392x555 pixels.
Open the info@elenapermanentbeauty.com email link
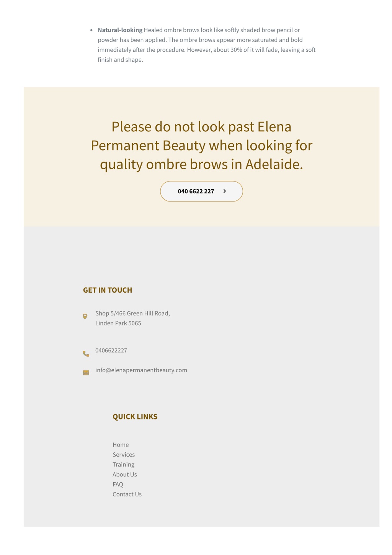[x=141, y=370]
